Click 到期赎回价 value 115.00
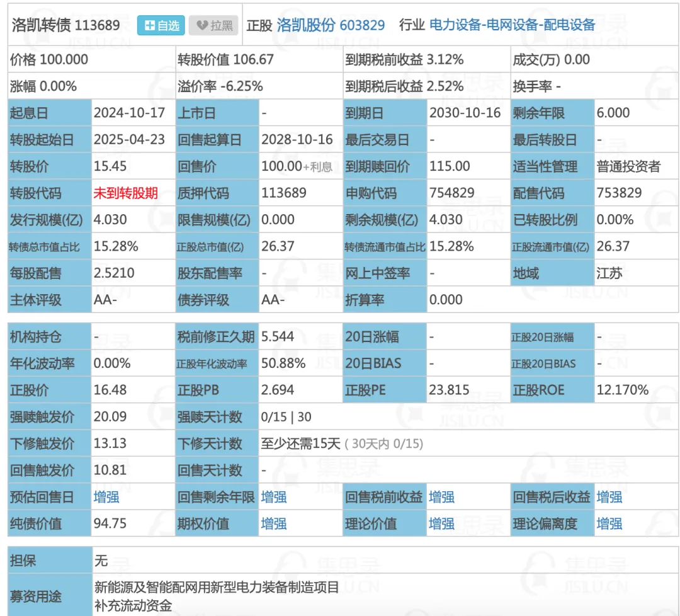This screenshot has width=680, height=616. pos(450,166)
